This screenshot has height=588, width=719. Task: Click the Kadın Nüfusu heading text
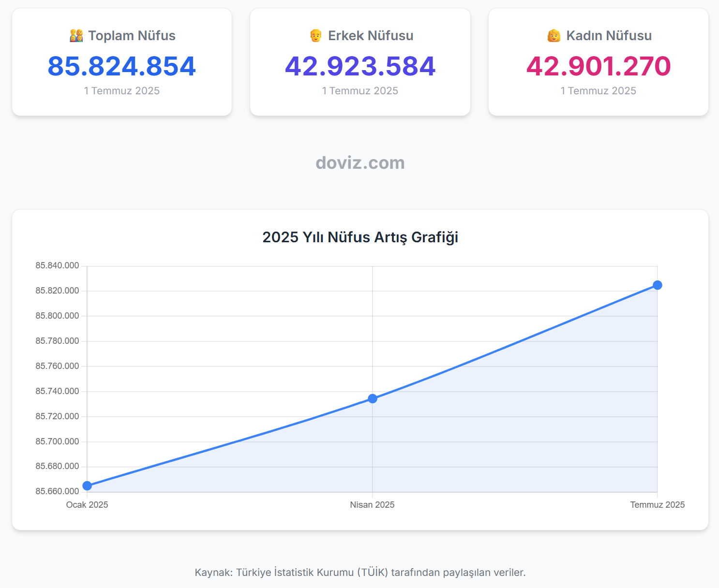(x=609, y=36)
